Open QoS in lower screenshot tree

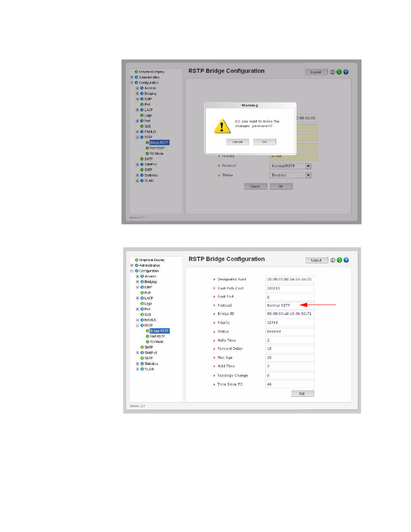pyautogui.click(x=148, y=314)
